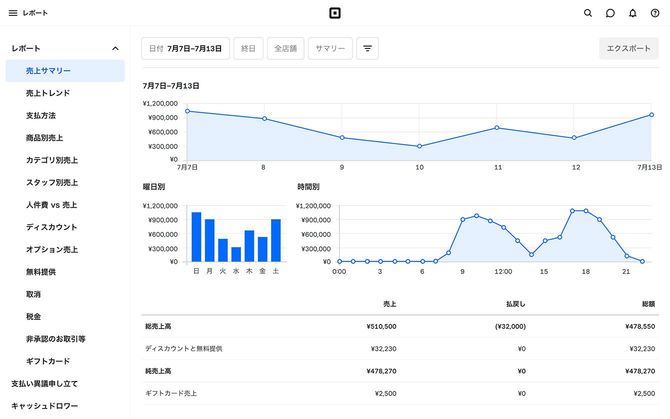This screenshot has width=670, height=419.
Task: Go to 支払い異議申し立て
Action: [x=44, y=384]
